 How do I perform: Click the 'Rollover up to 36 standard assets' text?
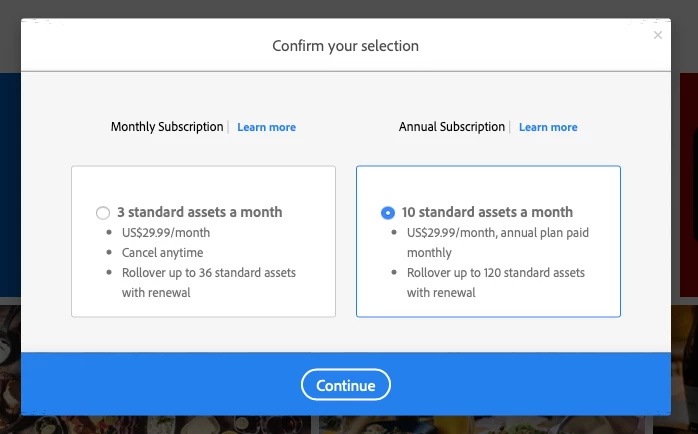point(209,272)
